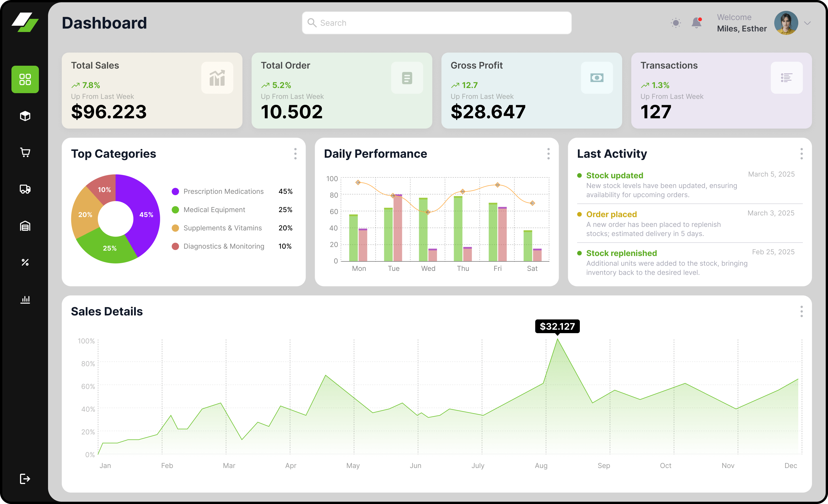Screen dimensions: 828x504
Task: Open the percent discounts sidebar icon
Action: point(25,262)
